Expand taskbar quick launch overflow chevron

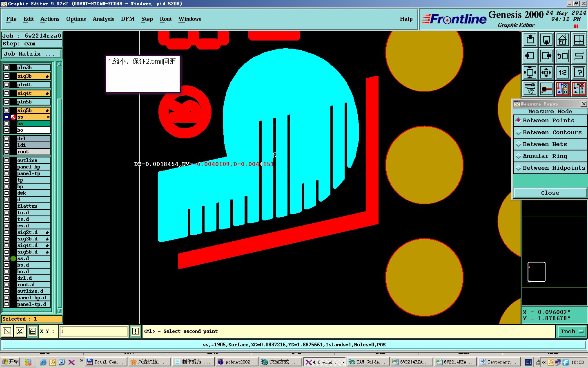point(81,361)
